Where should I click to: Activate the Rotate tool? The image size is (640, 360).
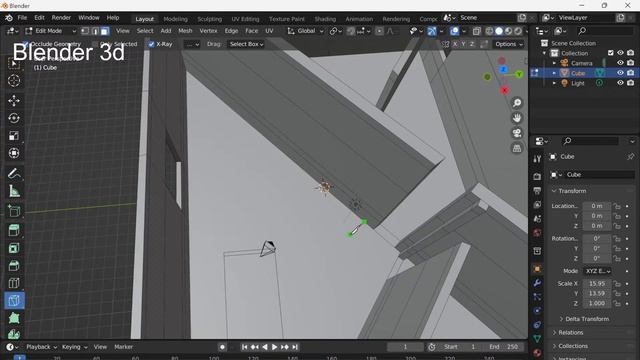pos(14,118)
